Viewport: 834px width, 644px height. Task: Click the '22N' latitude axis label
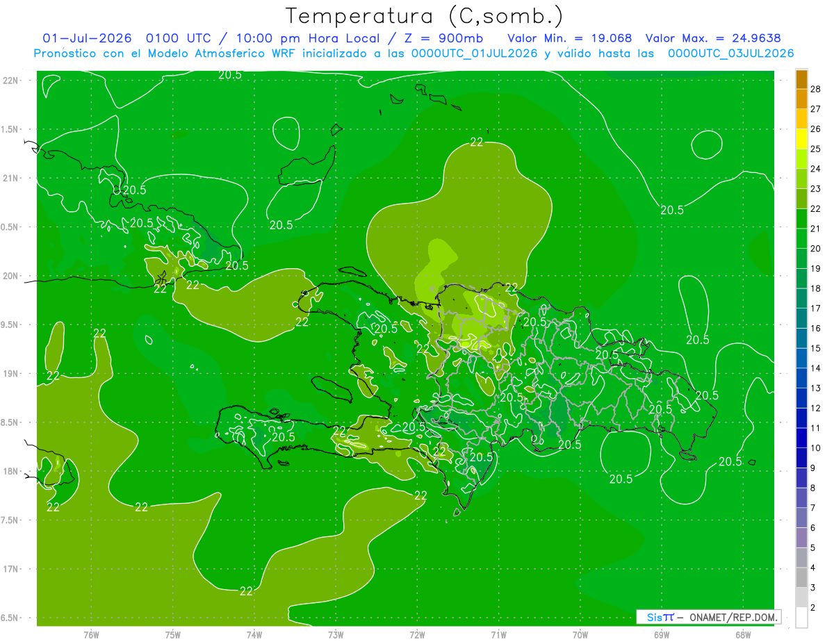10,81
